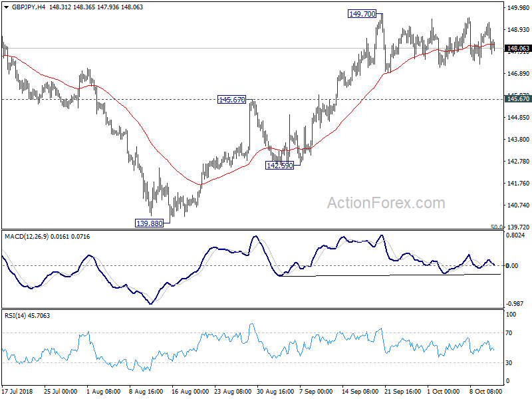Select the 142.590 low price label
Screen dimensions: 532x399
279,166
